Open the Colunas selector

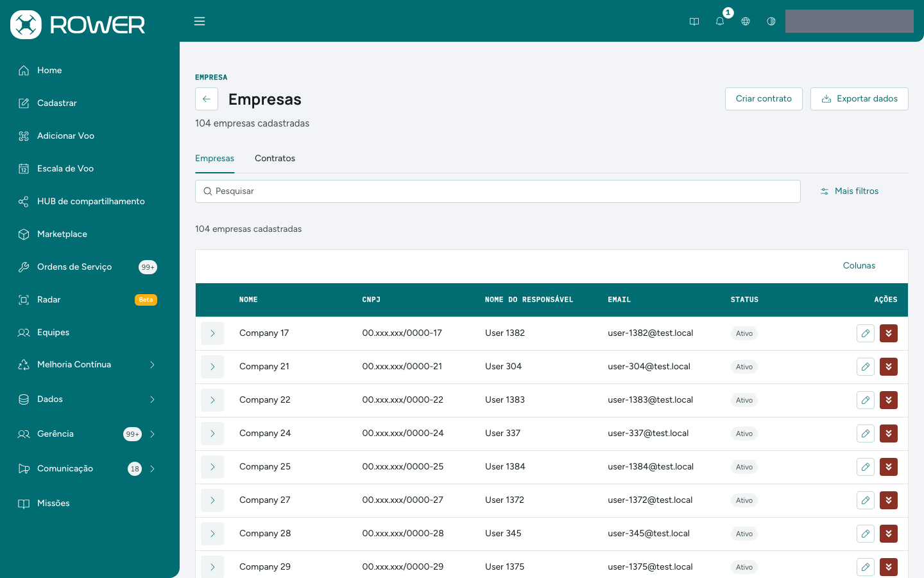859,266
